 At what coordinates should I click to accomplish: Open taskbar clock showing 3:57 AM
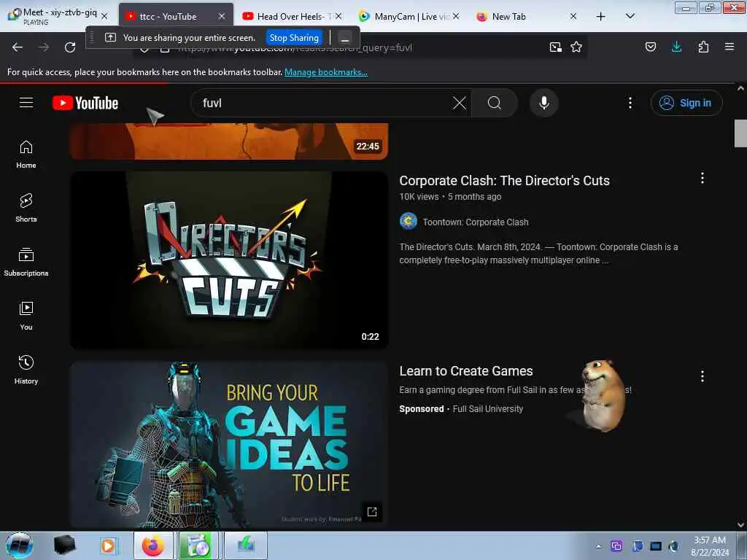pyautogui.click(x=709, y=546)
